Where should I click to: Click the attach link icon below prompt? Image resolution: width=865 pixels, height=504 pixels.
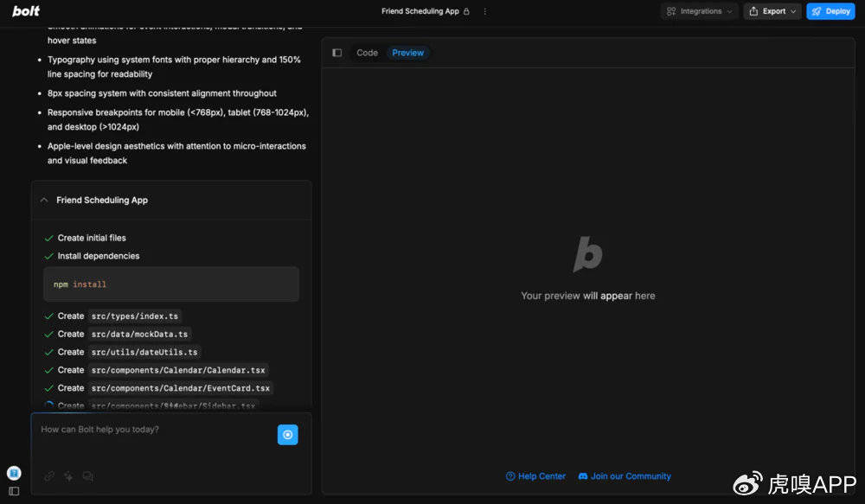[49, 475]
